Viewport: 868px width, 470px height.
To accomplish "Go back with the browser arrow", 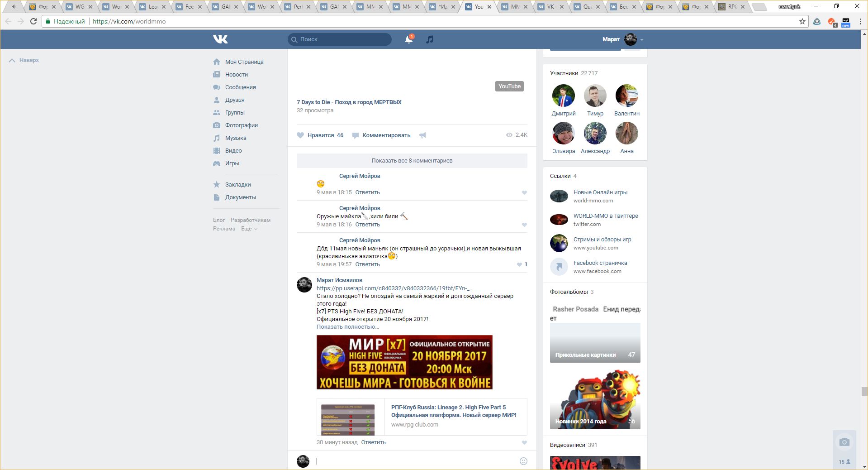I will click(8, 21).
